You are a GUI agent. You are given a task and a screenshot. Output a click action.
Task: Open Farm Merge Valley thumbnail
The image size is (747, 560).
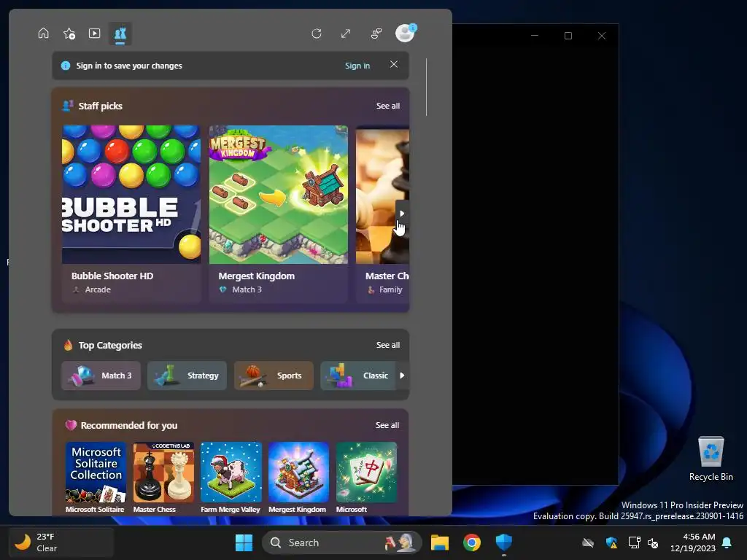tap(231, 472)
